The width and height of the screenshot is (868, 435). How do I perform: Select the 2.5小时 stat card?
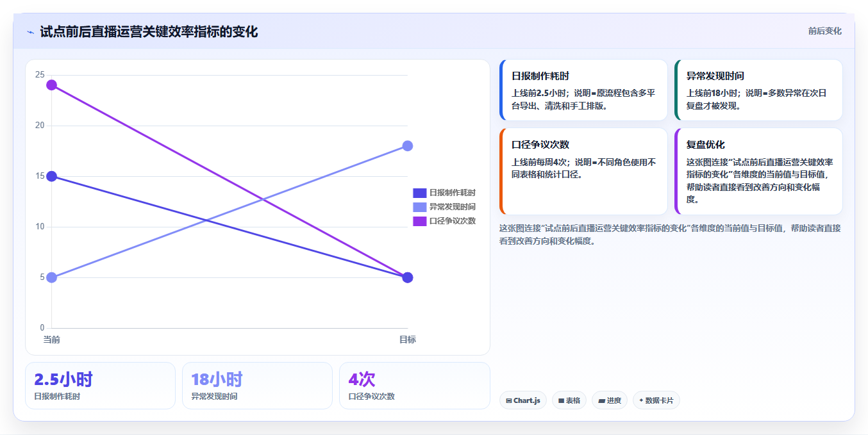pyautogui.click(x=100, y=386)
